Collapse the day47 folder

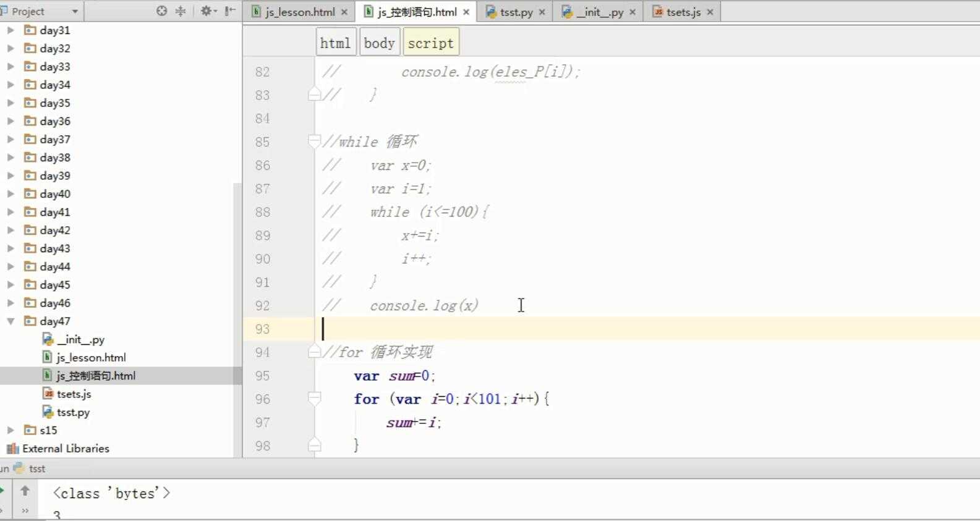coord(10,321)
